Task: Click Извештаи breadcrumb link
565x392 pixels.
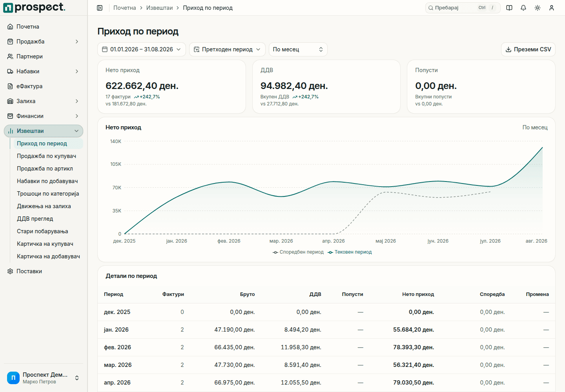Action: pos(159,8)
